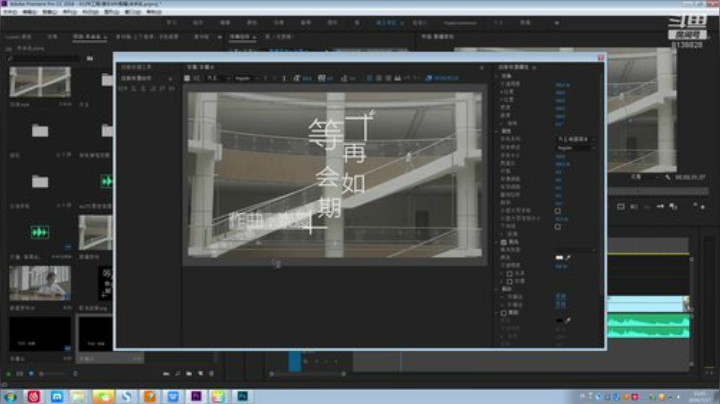
Task: Create new bin in project panel
Action: pyautogui.click(x=189, y=374)
